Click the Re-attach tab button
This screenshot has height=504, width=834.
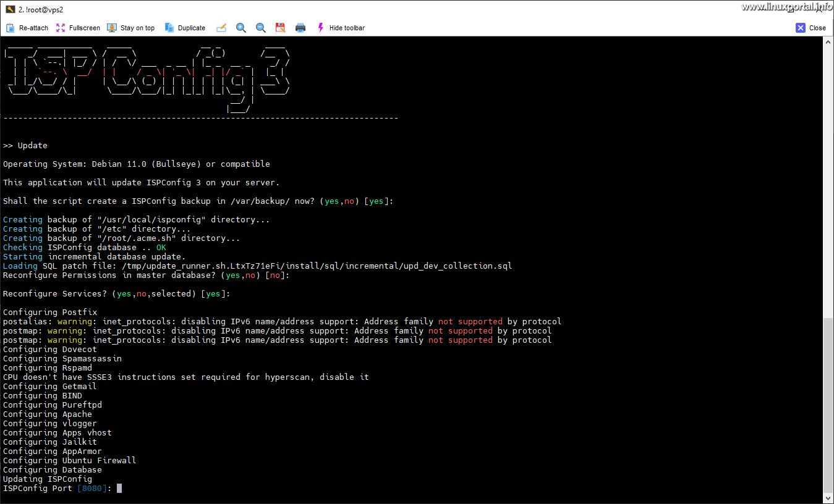tap(27, 28)
